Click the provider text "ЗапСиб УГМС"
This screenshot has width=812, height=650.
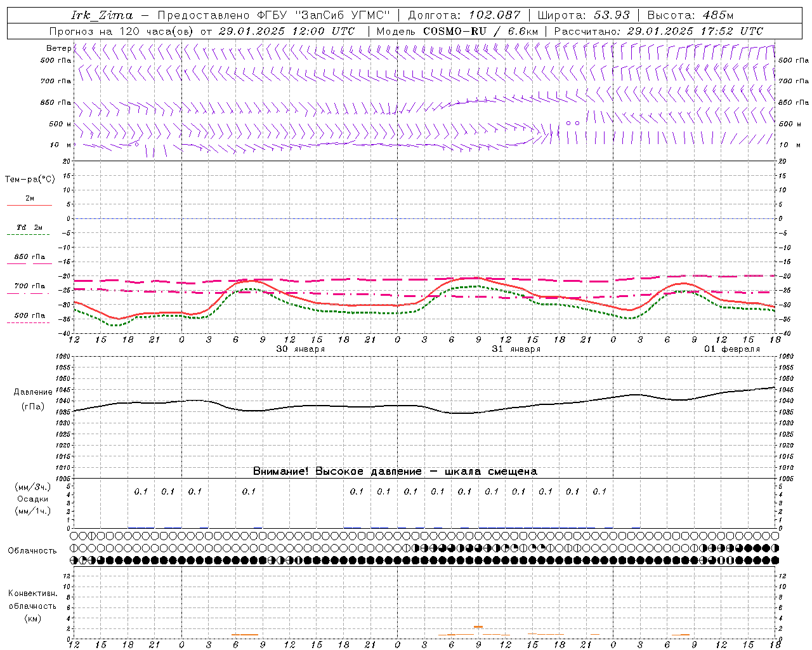click(x=343, y=15)
